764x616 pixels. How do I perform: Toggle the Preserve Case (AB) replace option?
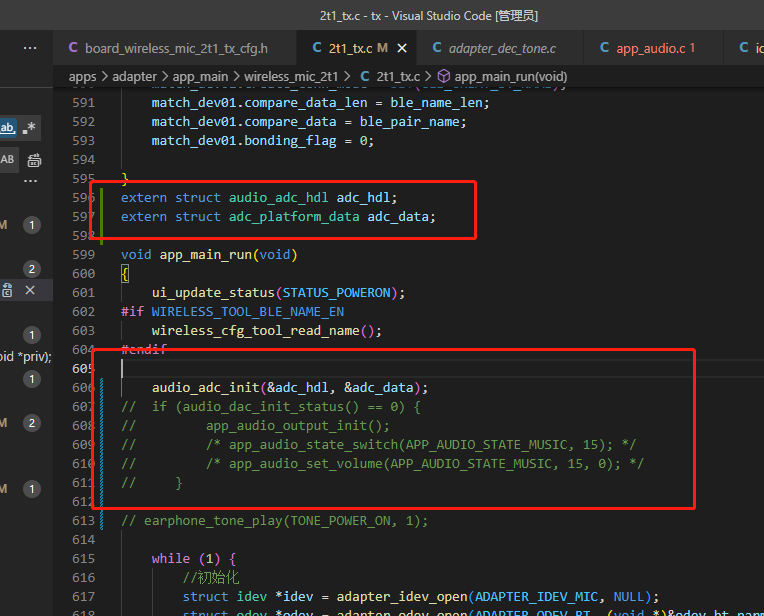point(8,159)
